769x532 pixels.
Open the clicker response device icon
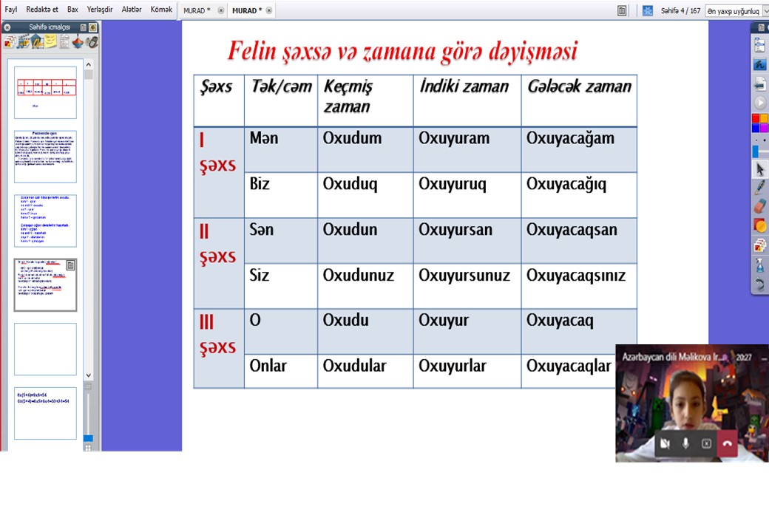[x=92, y=43]
